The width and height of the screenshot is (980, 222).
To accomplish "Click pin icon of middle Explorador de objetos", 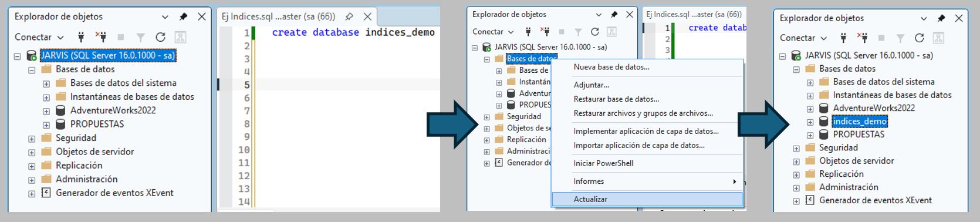I will (x=614, y=15).
